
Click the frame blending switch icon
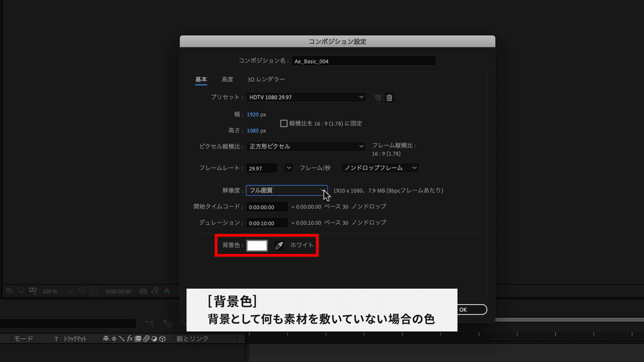click(x=137, y=339)
